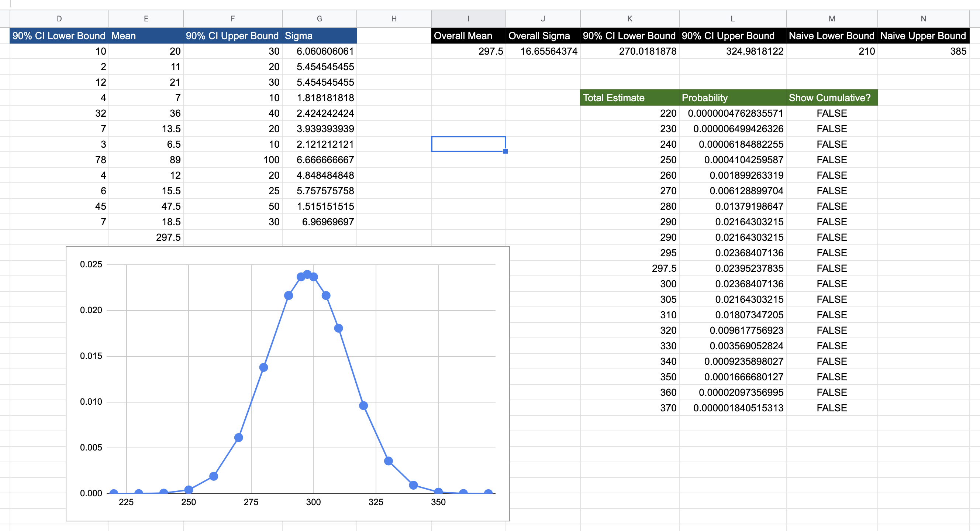Select the cell containing 270.0181878
Viewport: 980px width, 531px height.
[x=630, y=51]
